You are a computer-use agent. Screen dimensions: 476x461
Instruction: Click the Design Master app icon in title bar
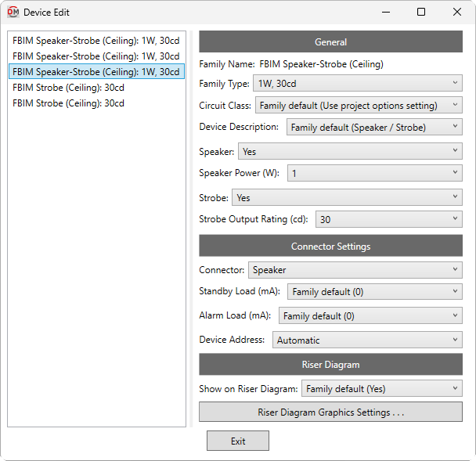[13, 13]
